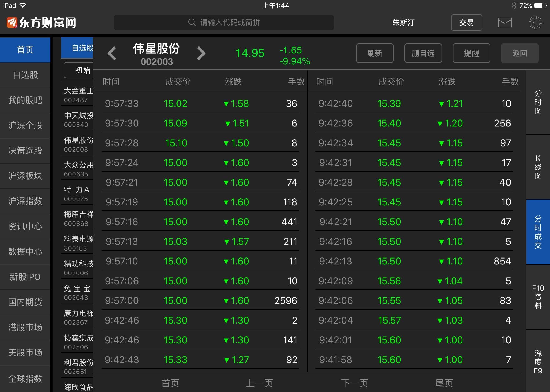
Task: Go to next stock using right arrow
Action: point(201,53)
